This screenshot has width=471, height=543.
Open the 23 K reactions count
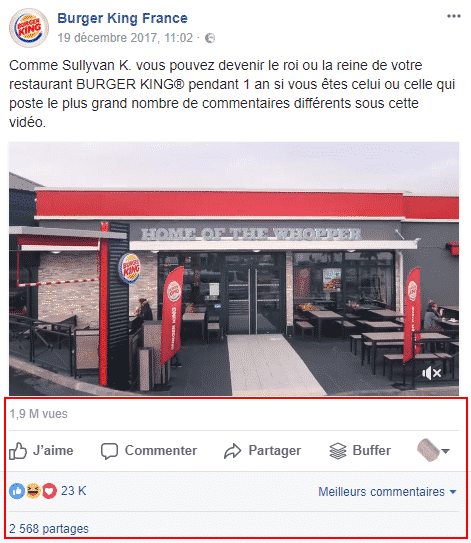click(x=73, y=491)
